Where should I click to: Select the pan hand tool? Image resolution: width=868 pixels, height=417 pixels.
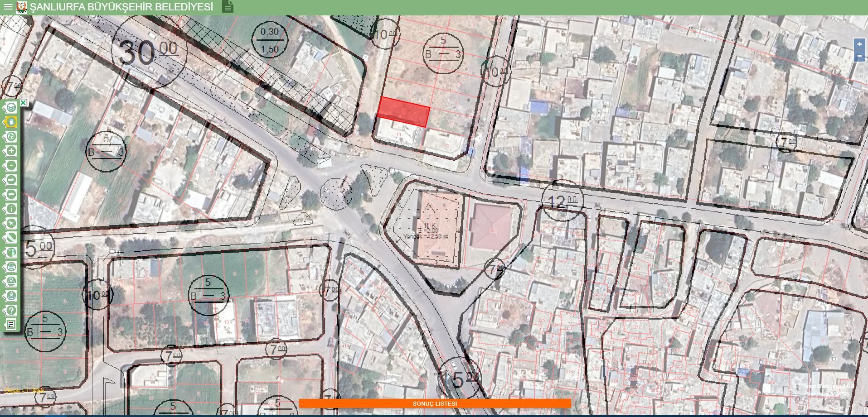click(11, 122)
